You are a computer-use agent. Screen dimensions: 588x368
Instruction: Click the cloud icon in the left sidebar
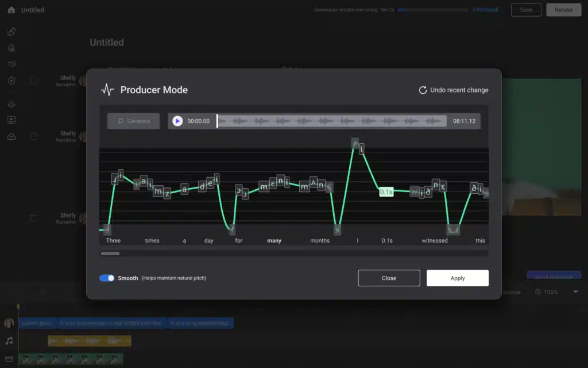pyautogui.click(x=11, y=136)
